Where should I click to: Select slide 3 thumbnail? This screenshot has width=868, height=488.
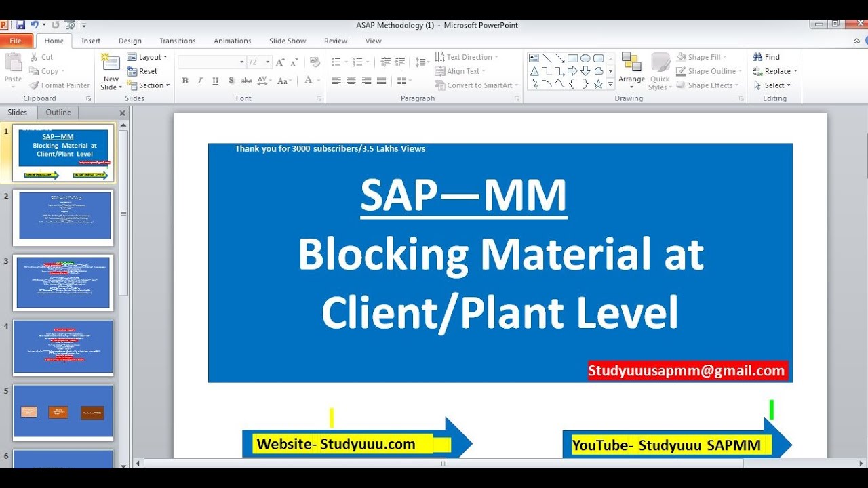pos(64,282)
